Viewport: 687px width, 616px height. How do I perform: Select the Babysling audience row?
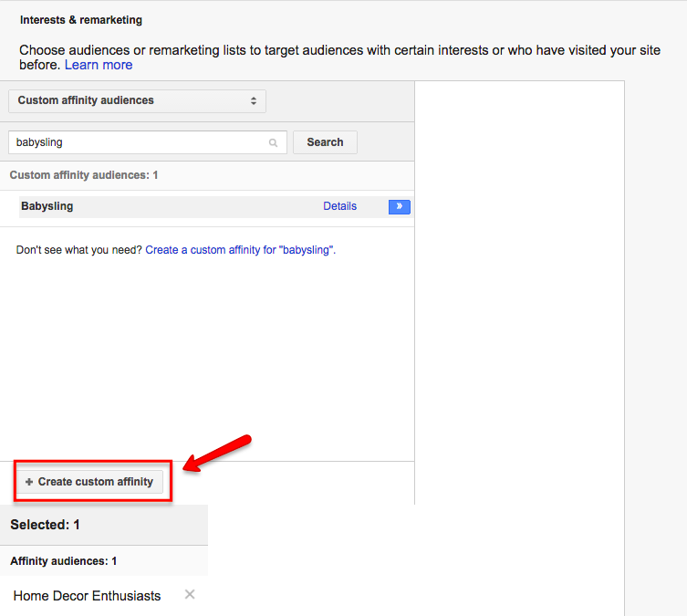pos(164,206)
